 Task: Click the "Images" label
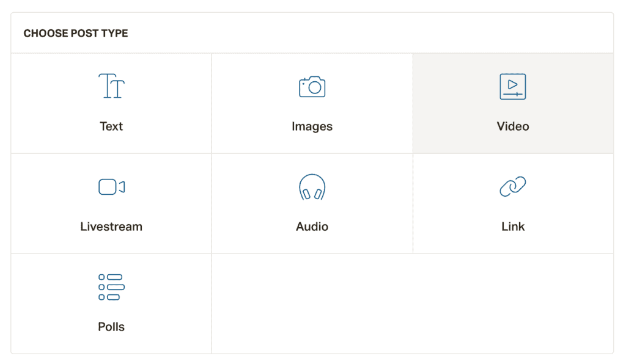click(312, 126)
